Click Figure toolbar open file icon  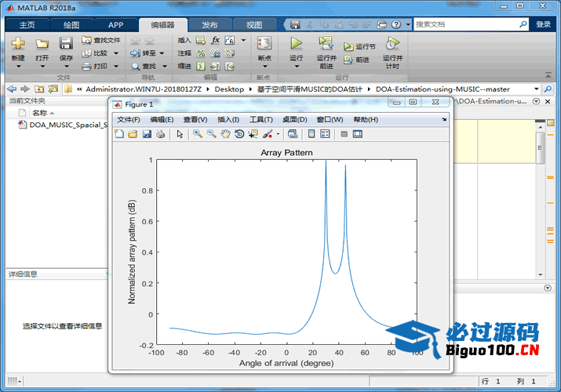click(x=133, y=134)
